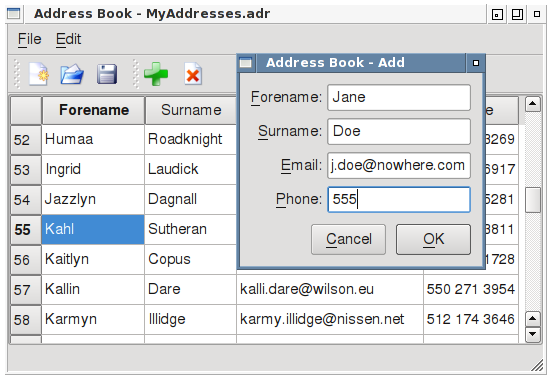Click the vertical scrollbar thumb
This screenshot has width=547, height=378.
point(533,200)
